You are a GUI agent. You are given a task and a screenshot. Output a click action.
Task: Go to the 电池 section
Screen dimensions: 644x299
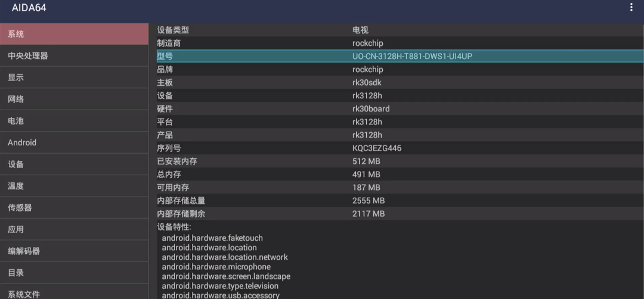[74, 121]
